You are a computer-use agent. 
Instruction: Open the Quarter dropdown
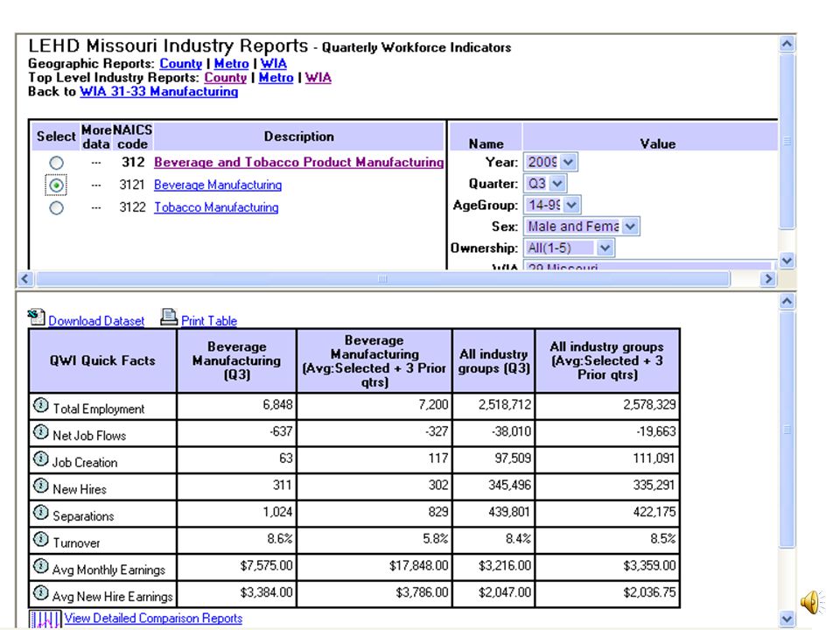[x=545, y=183]
